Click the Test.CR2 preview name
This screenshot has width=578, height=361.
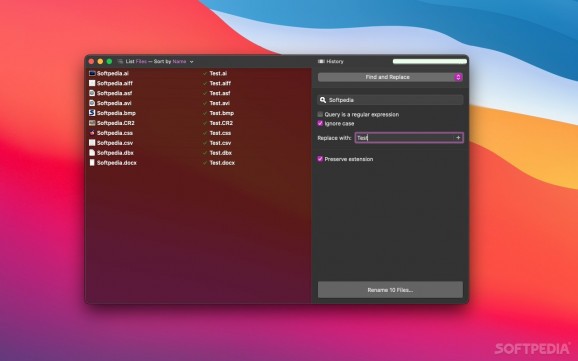click(221, 123)
